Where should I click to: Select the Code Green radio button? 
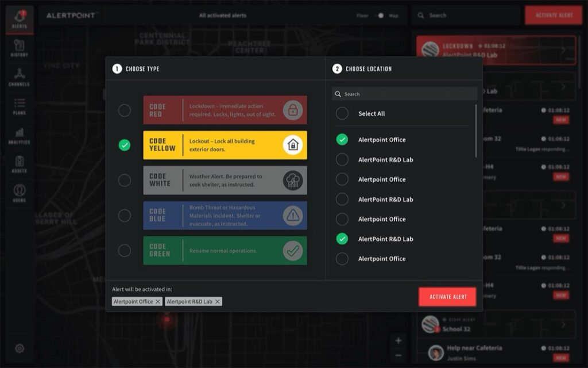[x=125, y=251]
